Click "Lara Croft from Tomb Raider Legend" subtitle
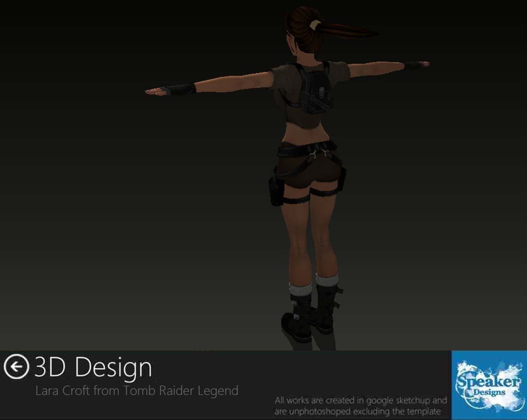527x420 pixels. coord(137,390)
